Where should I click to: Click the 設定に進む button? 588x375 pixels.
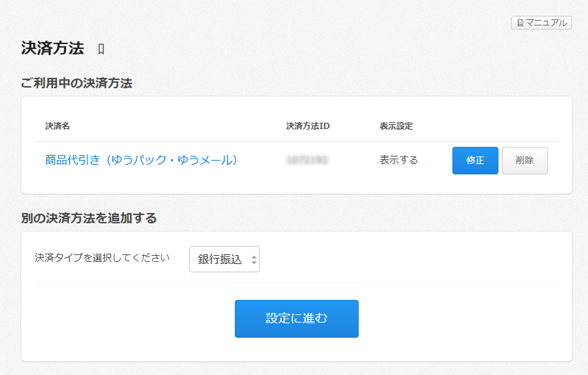click(x=296, y=318)
